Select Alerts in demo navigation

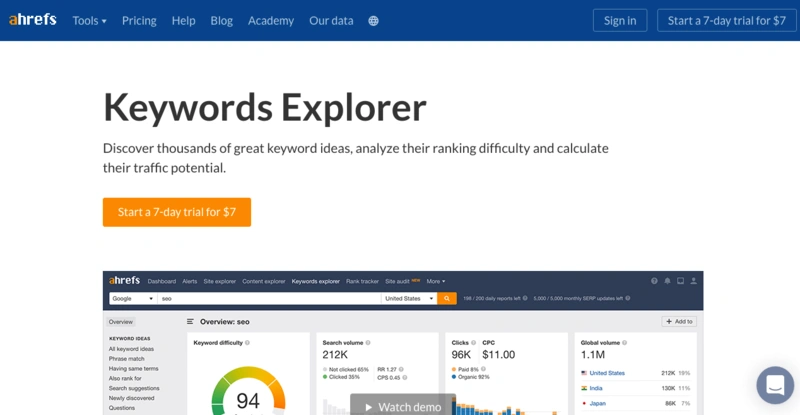pos(189,281)
